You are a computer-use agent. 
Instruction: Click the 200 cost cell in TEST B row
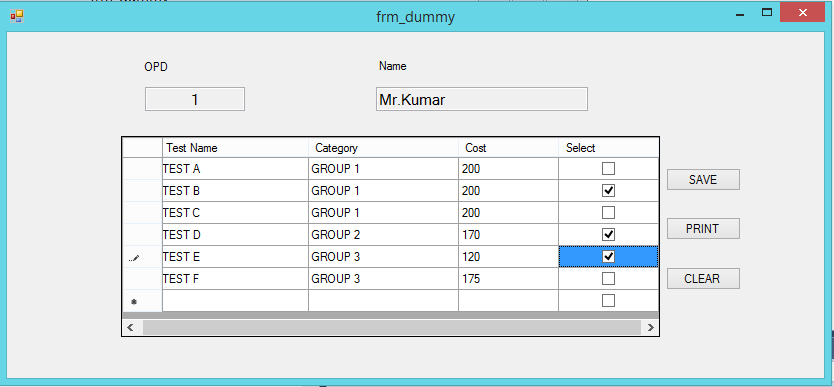(x=508, y=190)
